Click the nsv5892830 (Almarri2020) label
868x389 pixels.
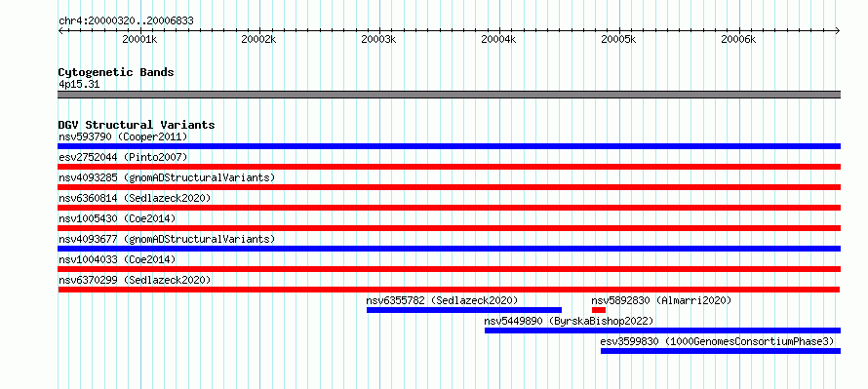(661, 300)
